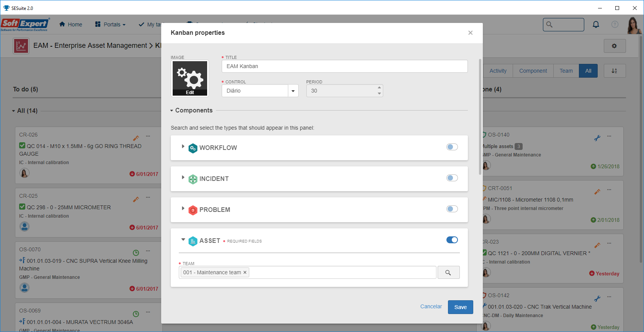
Task: Close the Kanban properties dialog
Action: pyautogui.click(x=471, y=33)
